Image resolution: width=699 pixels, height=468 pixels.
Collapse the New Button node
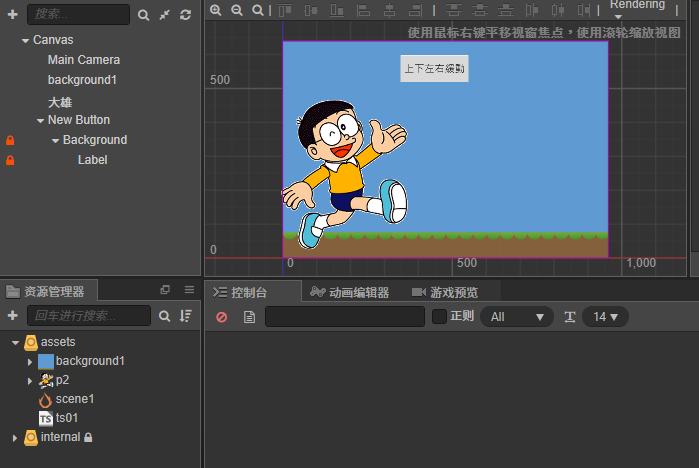click(x=40, y=120)
